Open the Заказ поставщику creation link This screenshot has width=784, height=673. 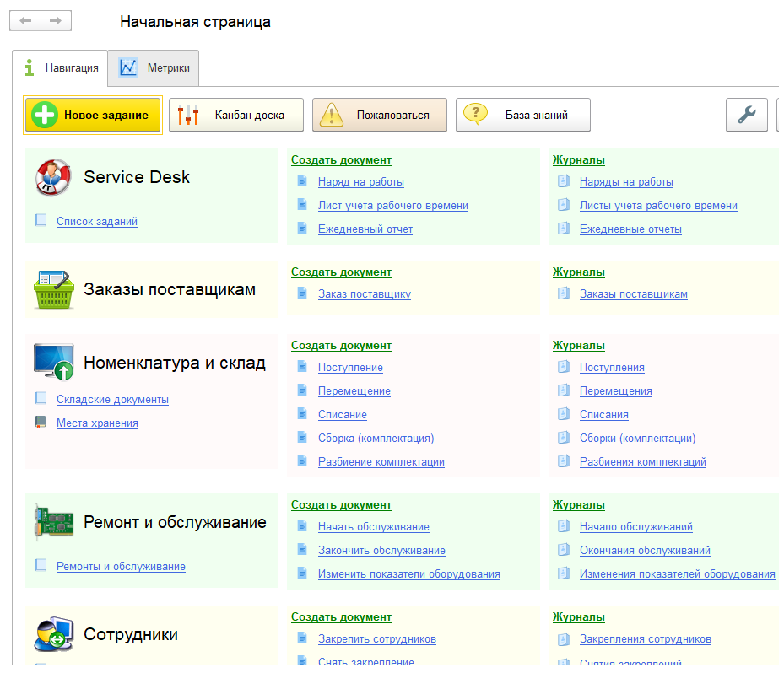pyautogui.click(x=365, y=293)
